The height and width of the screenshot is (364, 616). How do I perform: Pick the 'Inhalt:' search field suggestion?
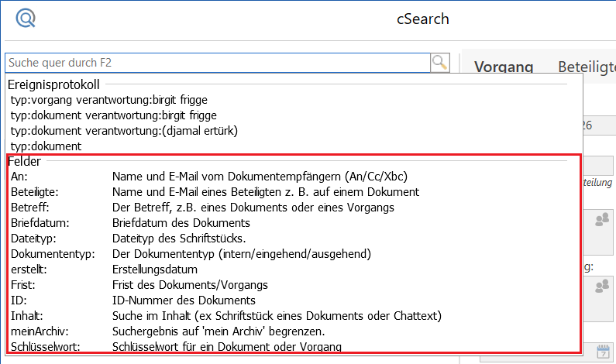pyautogui.click(x=294, y=316)
